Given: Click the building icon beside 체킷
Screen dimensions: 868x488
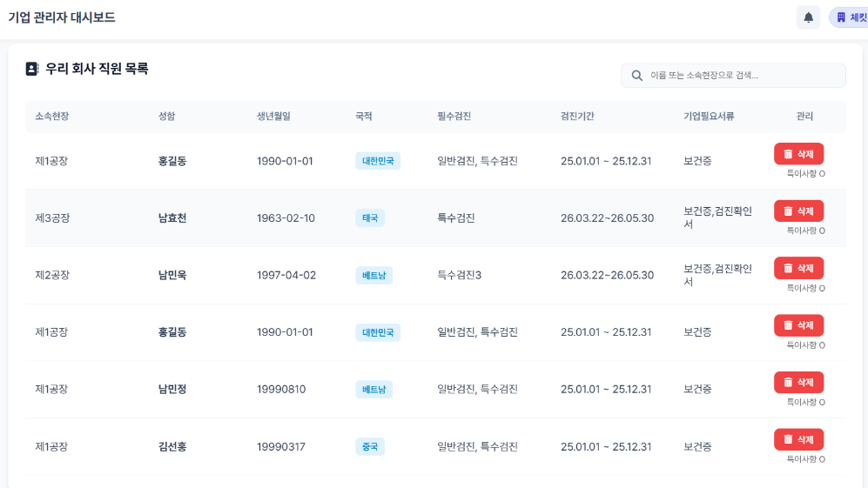Looking at the screenshot, I should click(841, 17).
